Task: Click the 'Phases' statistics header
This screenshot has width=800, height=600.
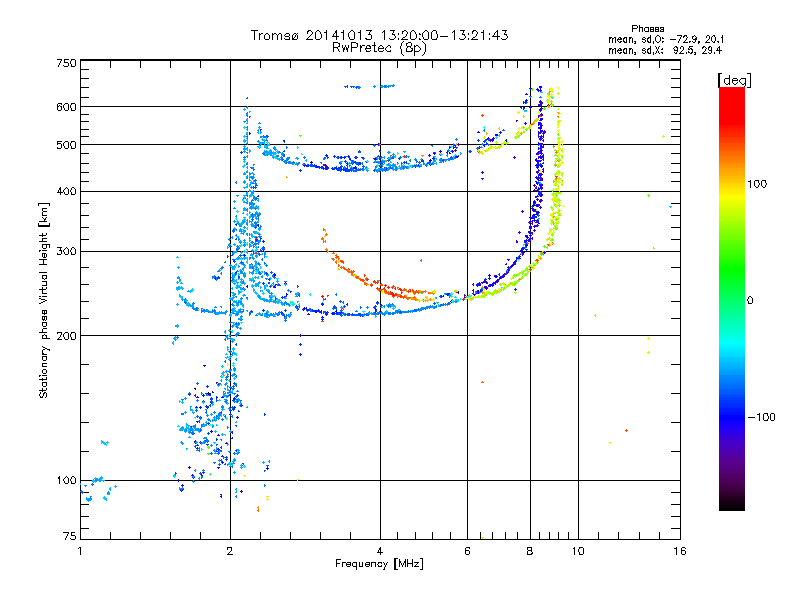Action: 647,29
